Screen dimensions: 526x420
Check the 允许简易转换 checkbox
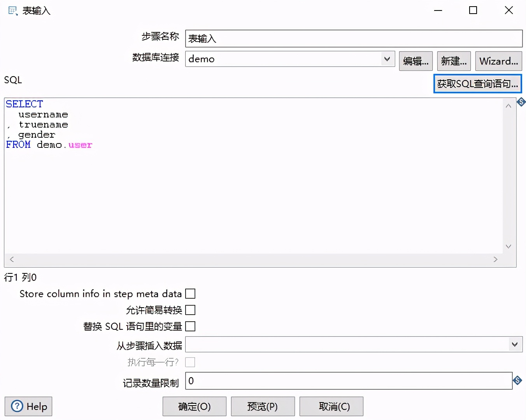190,310
